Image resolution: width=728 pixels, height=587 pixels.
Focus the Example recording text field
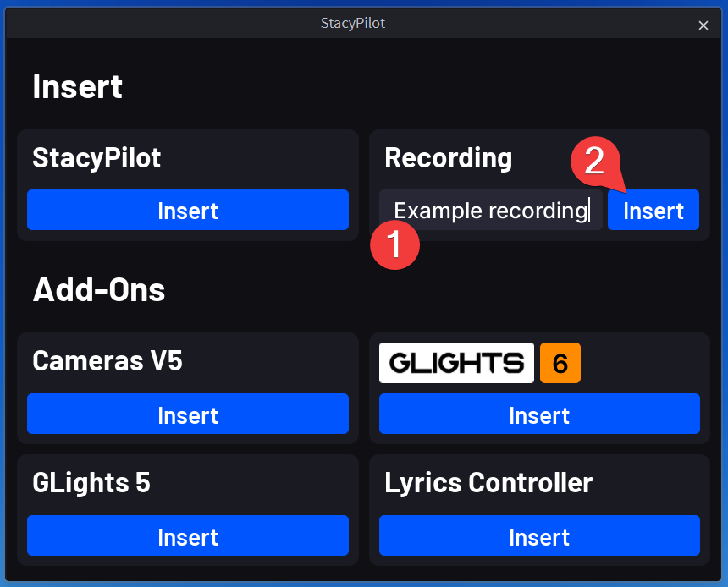(489, 211)
